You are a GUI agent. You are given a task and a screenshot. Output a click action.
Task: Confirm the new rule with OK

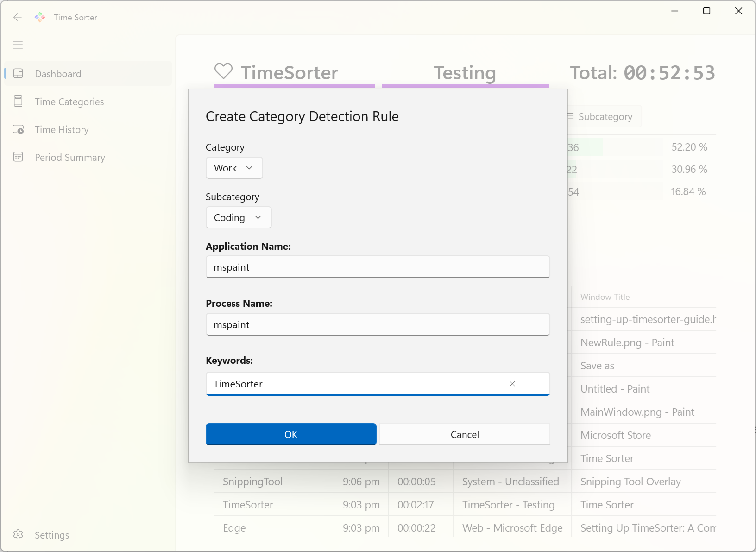point(291,434)
